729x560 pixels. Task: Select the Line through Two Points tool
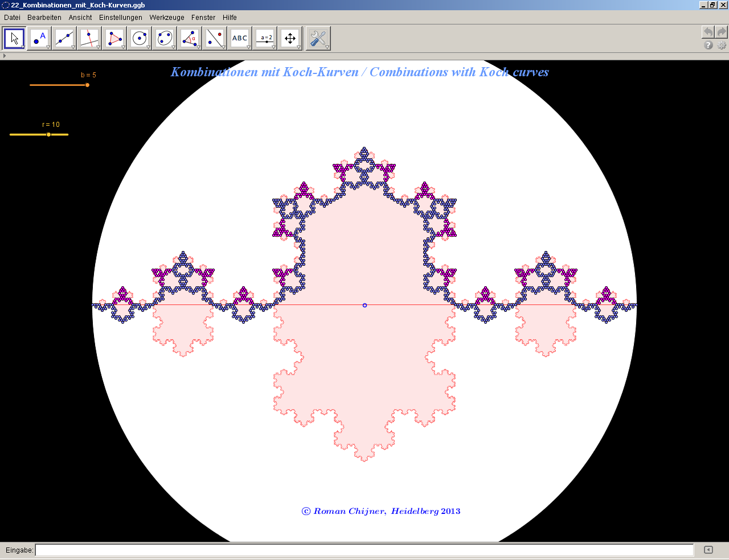point(64,39)
